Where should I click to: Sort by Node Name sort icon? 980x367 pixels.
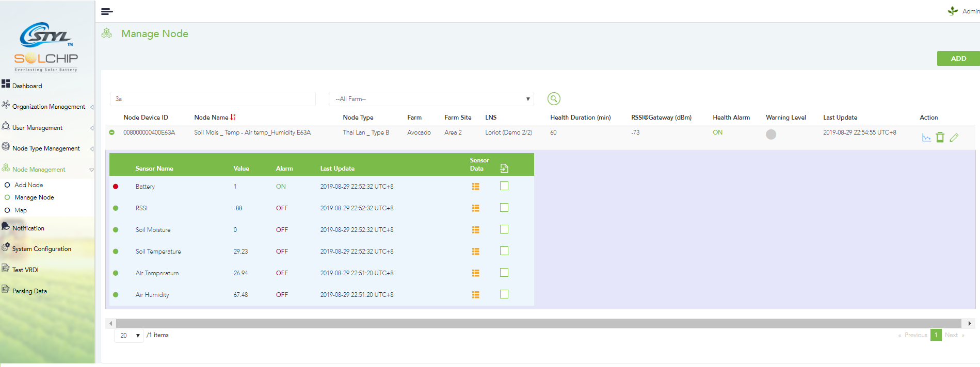233,118
